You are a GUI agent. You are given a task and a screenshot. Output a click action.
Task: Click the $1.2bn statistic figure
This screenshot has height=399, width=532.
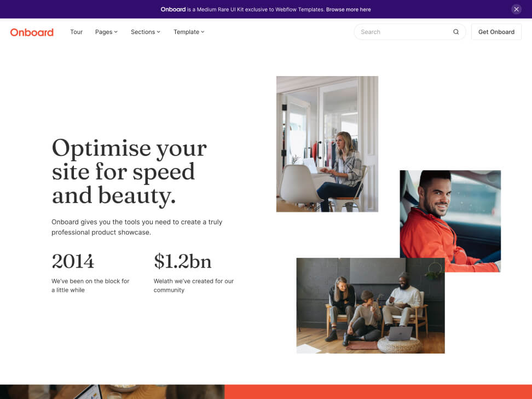coord(183,261)
